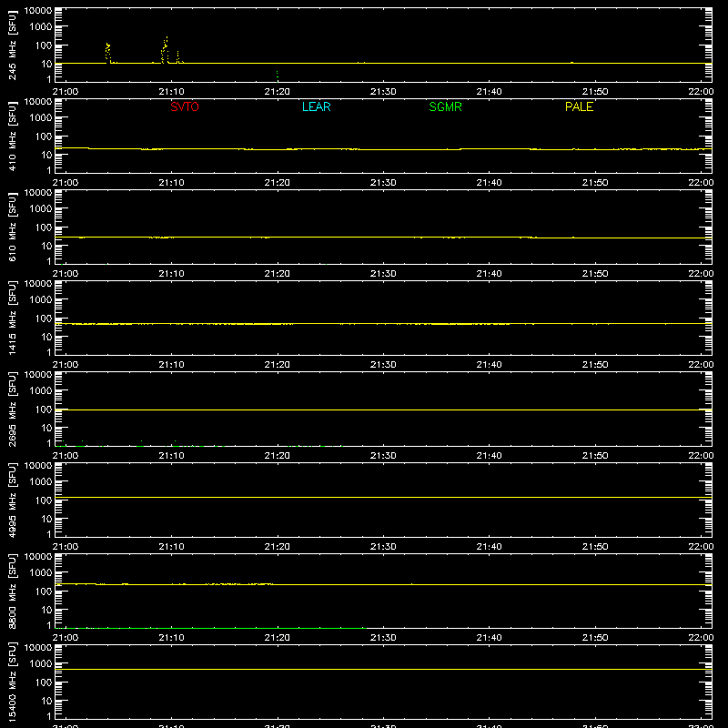The image size is (728, 728).
Task: Select the '15400 MHz [SFU]' axis title
Action: 12,682
